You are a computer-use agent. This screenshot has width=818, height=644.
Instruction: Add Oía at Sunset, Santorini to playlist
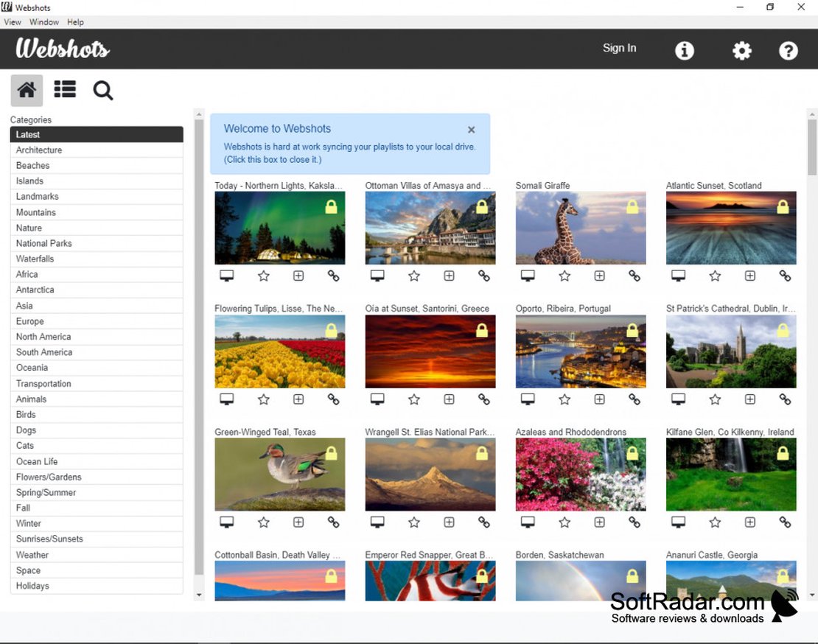[449, 399]
